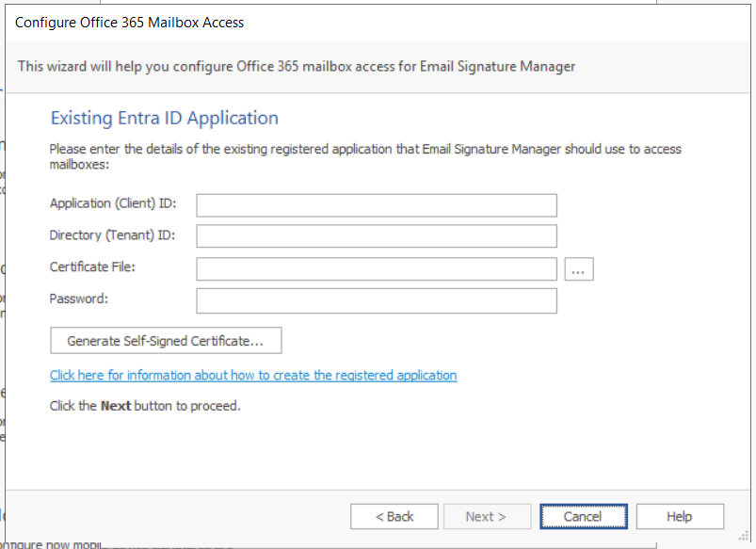Click the 'Directory (Tenant) ID:' label

[x=112, y=234]
